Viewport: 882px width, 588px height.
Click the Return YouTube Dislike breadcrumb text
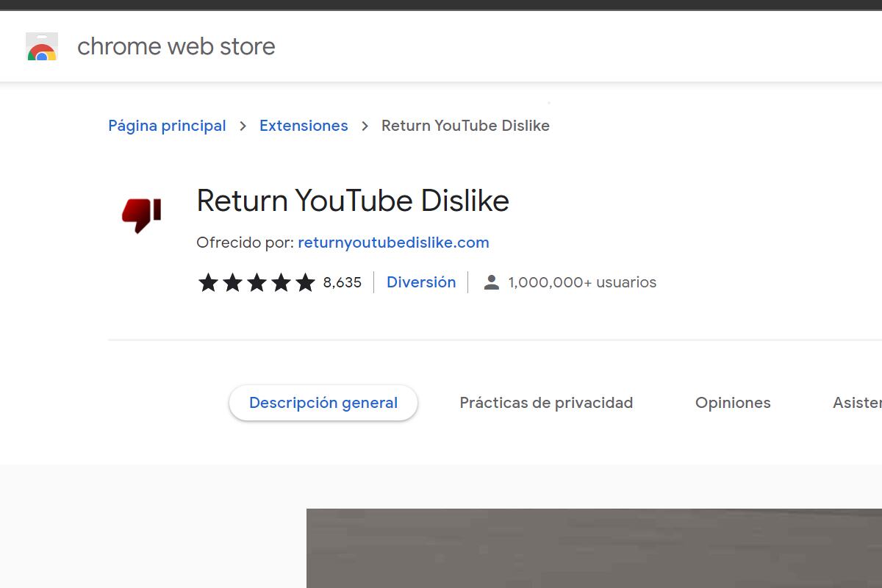pos(465,126)
